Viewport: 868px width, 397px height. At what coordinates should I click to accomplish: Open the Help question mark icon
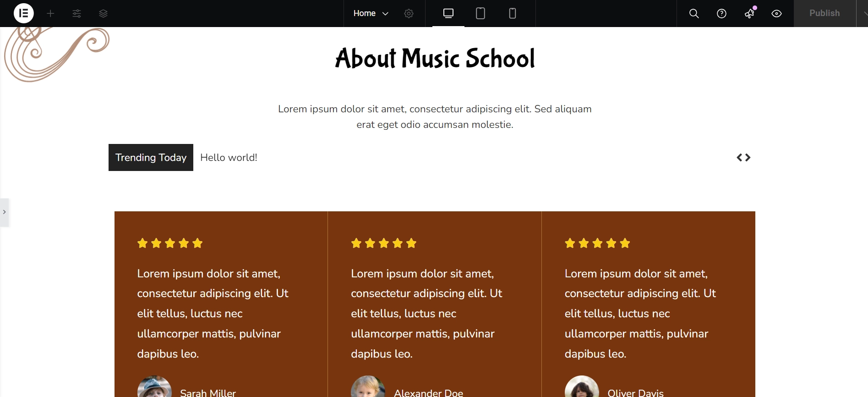[721, 13]
